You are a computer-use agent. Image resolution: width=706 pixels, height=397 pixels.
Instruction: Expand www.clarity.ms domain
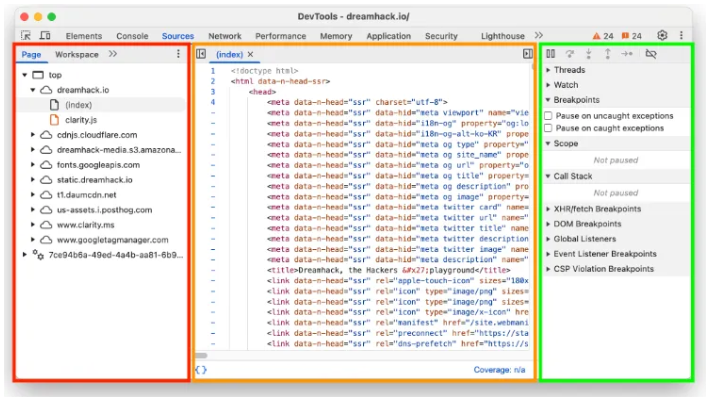point(33,225)
